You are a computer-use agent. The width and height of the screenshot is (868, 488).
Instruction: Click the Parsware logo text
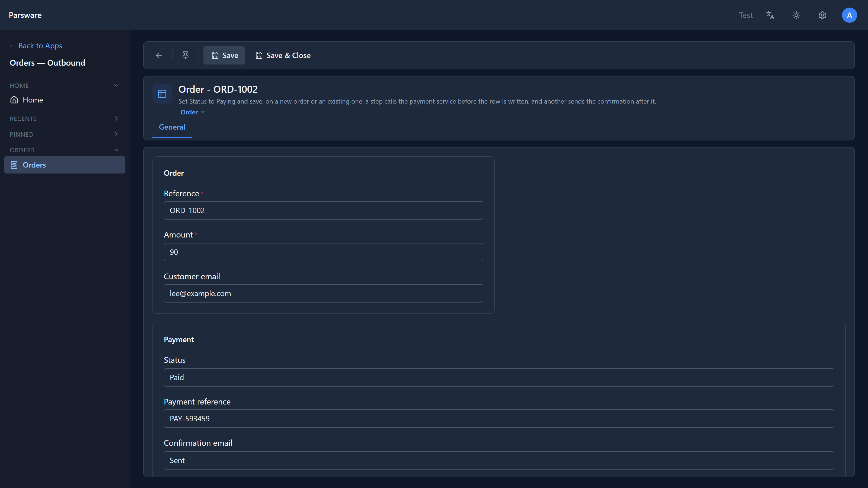(25, 15)
